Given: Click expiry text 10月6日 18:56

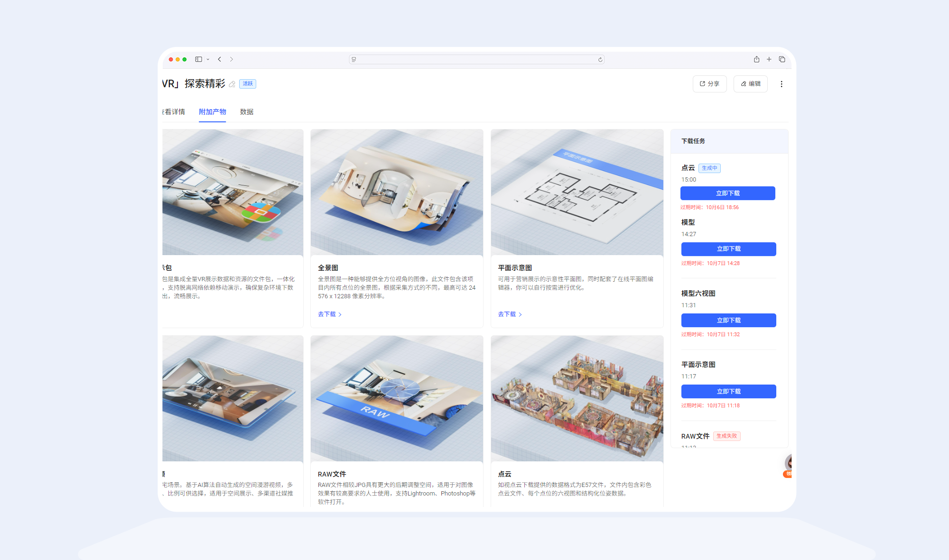Looking at the screenshot, I should [x=722, y=208].
